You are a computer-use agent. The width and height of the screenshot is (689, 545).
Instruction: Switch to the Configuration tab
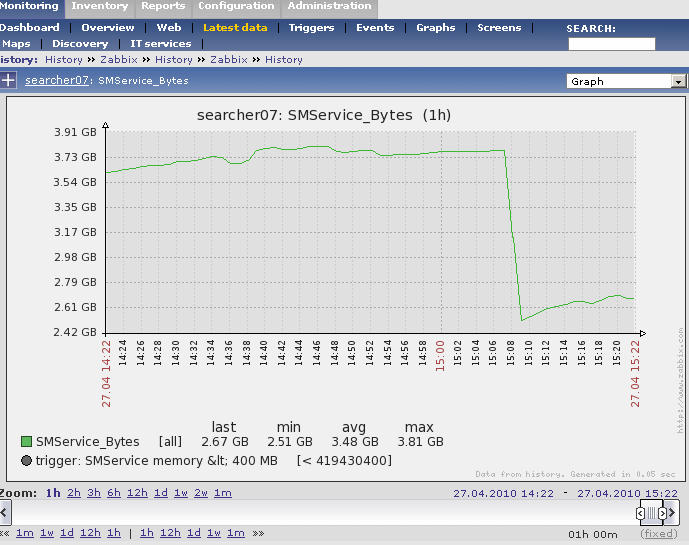coord(236,6)
